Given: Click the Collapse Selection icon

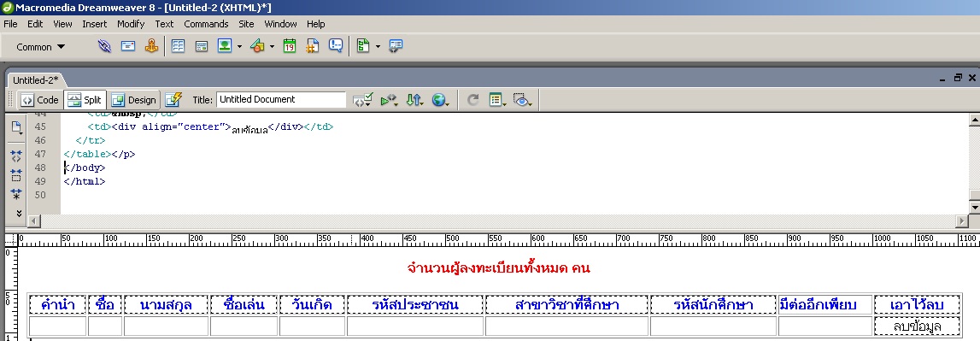Looking at the screenshot, I should click(16, 175).
